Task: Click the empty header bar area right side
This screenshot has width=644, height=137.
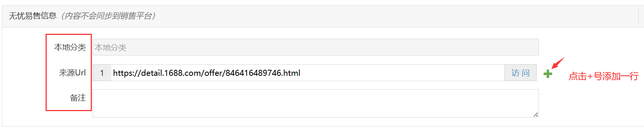Action: point(395,16)
